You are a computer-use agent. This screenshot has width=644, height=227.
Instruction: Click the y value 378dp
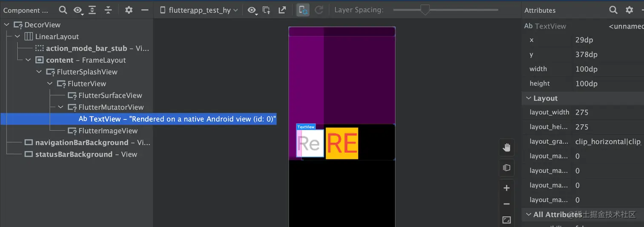tap(586, 54)
